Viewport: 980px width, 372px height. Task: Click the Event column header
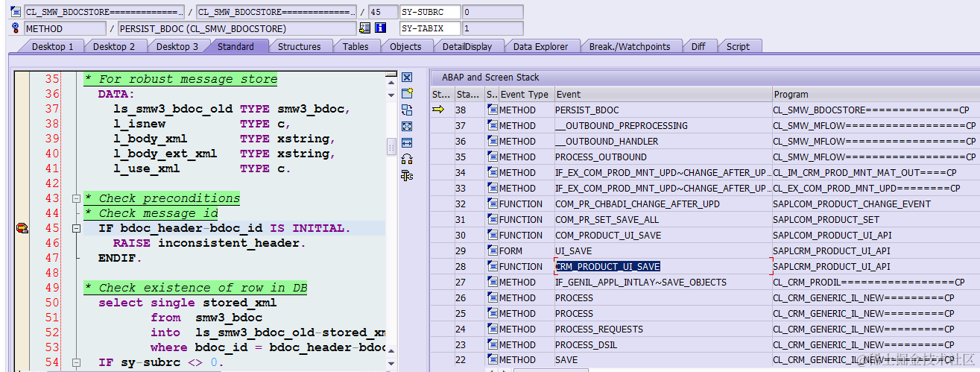tap(663, 95)
